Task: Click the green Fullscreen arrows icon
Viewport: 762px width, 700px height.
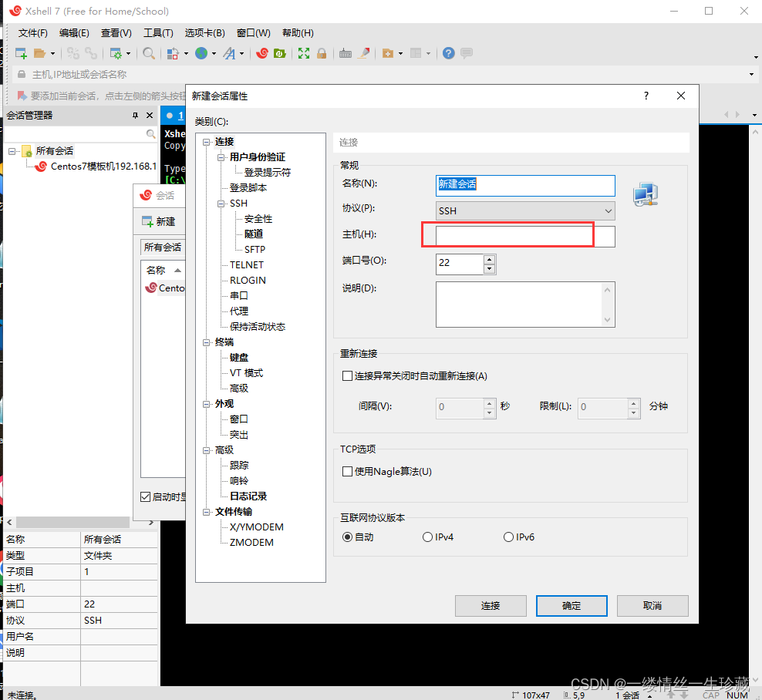Action: coord(304,53)
